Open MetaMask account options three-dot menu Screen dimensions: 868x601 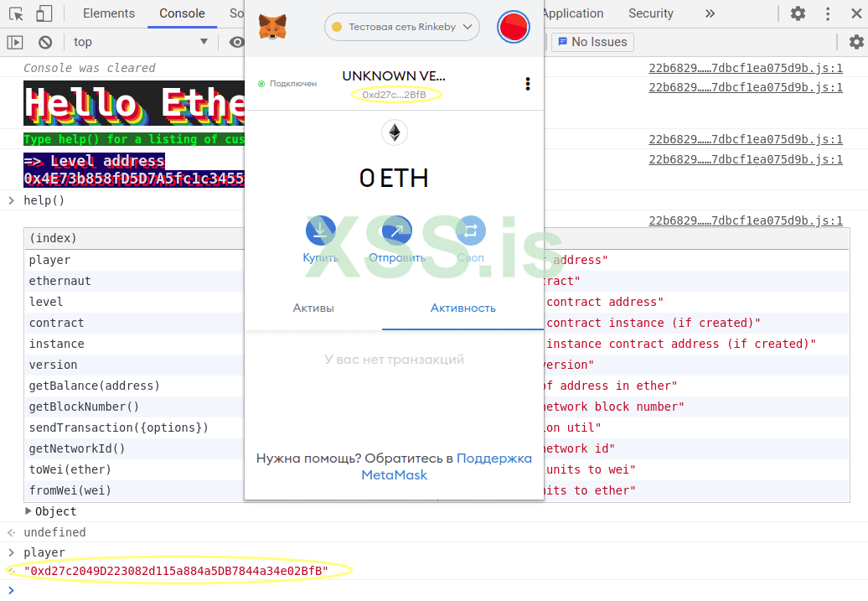point(528,84)
